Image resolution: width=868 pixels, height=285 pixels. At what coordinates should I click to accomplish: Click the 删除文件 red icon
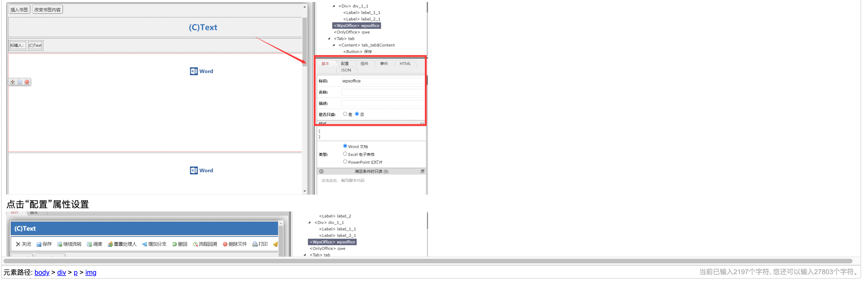(225, 244)
